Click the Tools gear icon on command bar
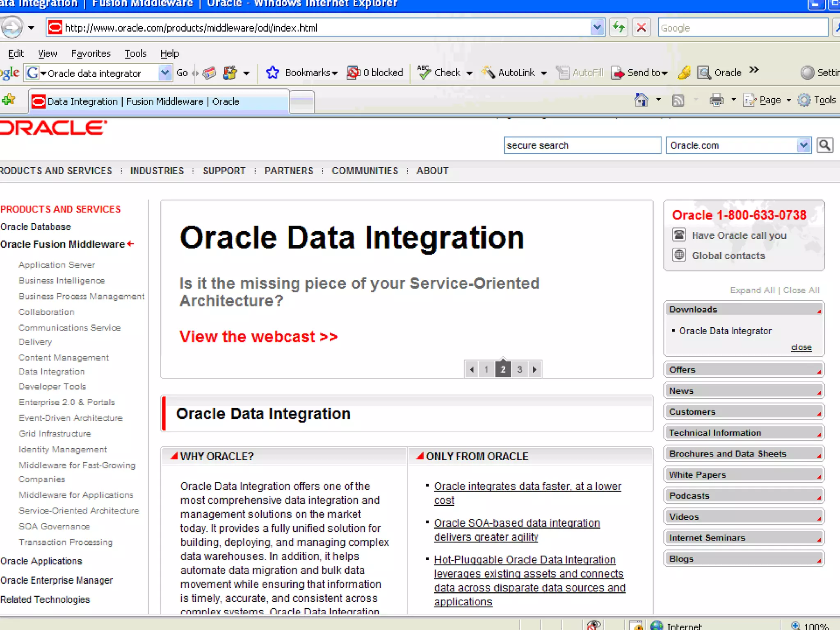This screenshot has width=840, height=630. [x=804, y=100]
